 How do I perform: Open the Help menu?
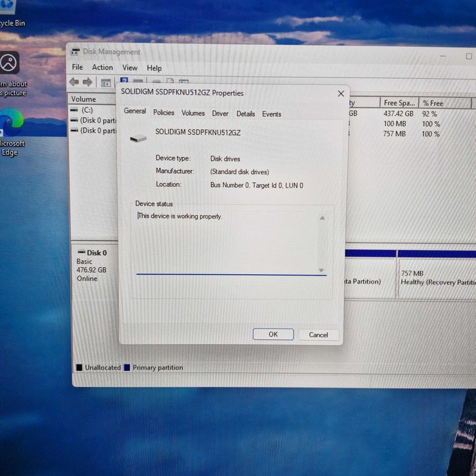(154, 68)
